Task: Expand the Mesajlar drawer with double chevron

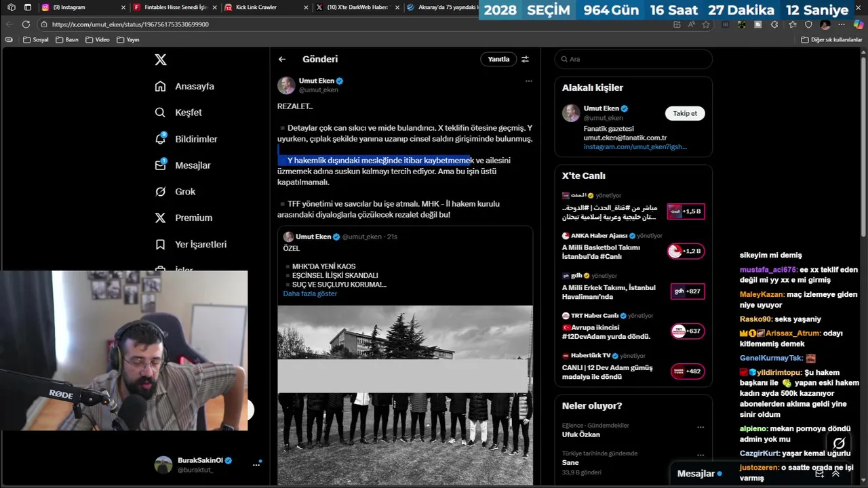Action: [x=835, y=474]
